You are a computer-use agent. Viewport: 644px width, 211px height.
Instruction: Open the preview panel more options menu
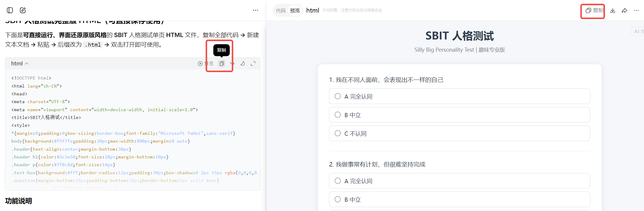click(637, 10)
